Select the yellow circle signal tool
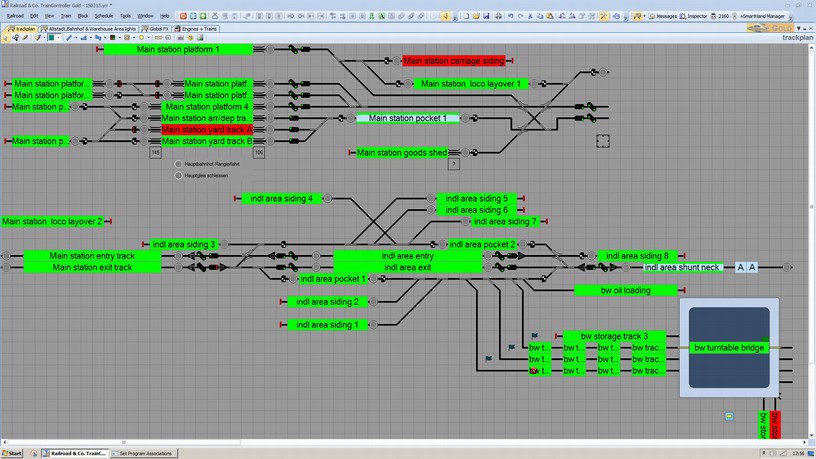This screenshot has height=459, width=816. (142, 37)
